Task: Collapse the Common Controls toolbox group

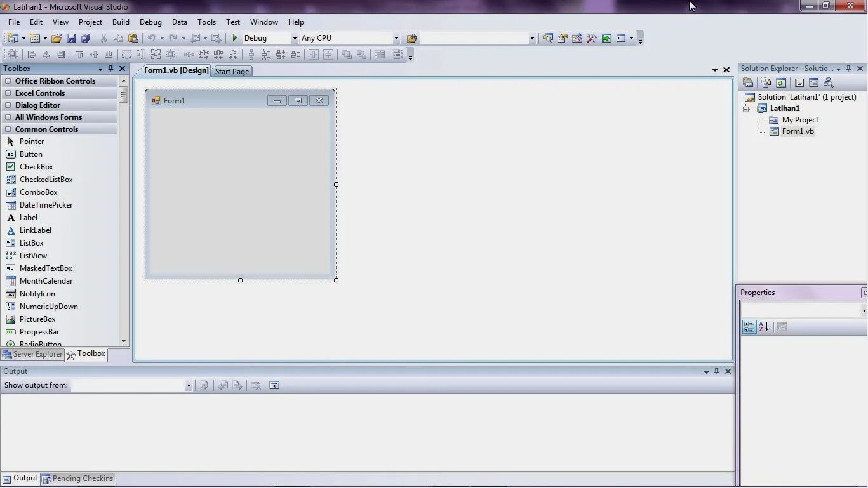Action: pos(8,129)
